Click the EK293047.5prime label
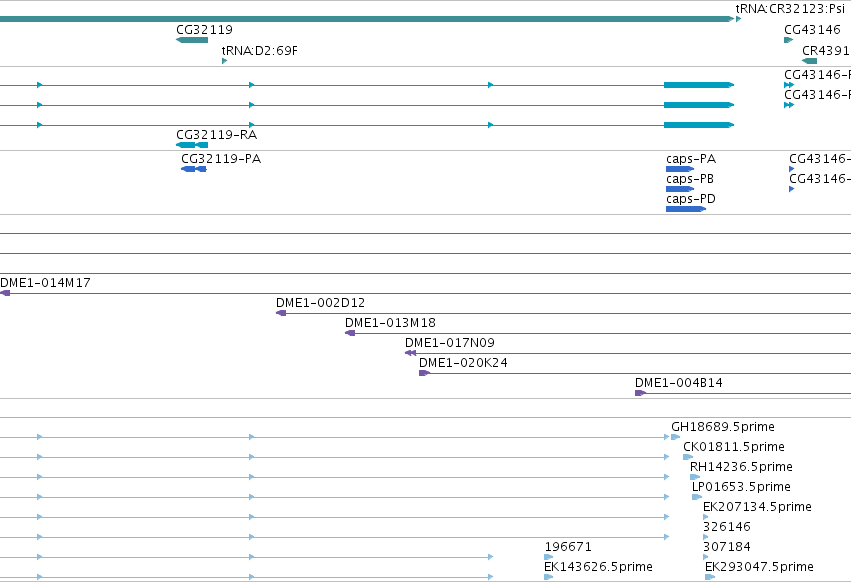This screenshot has height=582, width=851. (x=759, y=567)
